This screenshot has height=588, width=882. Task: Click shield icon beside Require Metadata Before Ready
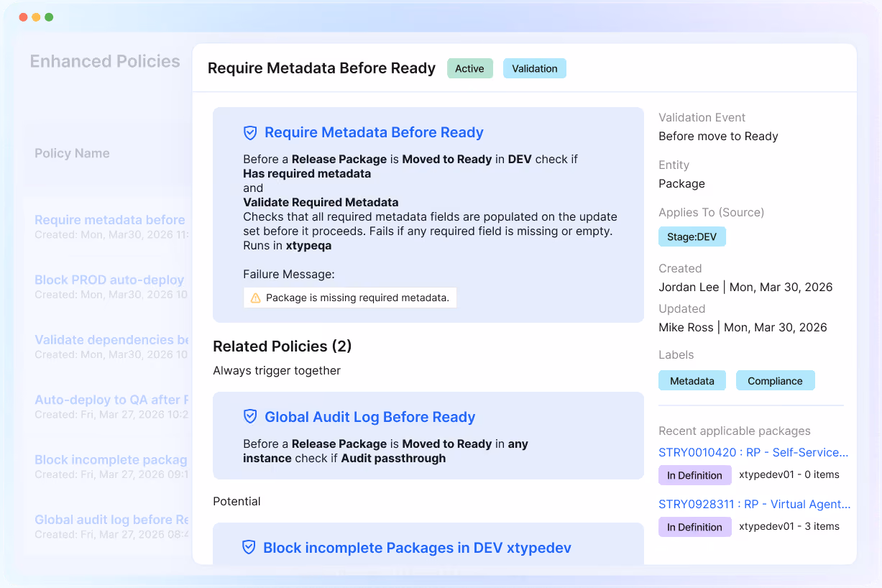250,132
